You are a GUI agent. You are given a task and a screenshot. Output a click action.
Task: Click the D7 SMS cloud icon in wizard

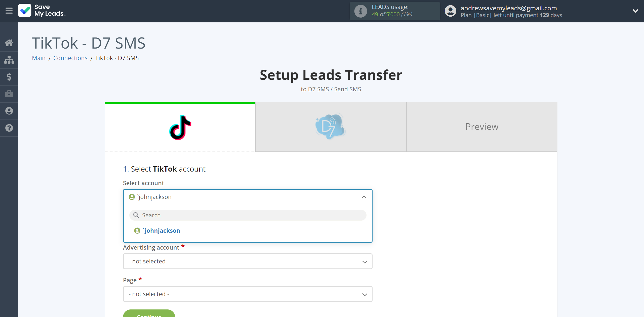coord(331,126)
